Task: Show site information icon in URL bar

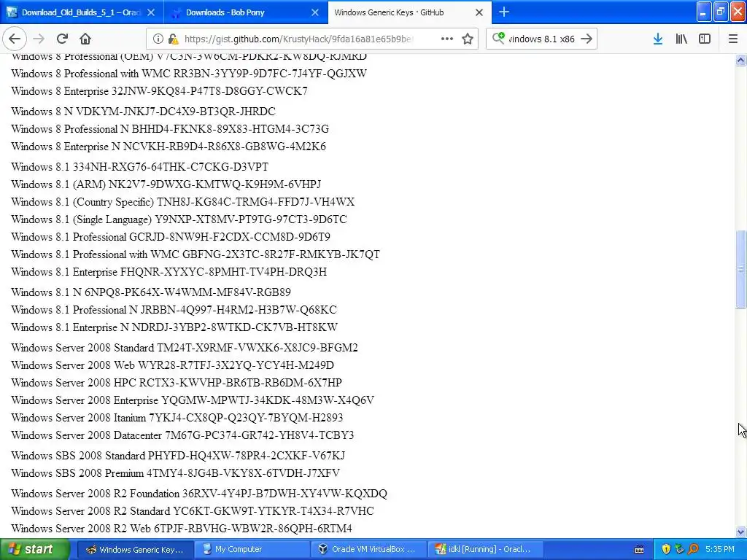Action: [x=158, y=39]
